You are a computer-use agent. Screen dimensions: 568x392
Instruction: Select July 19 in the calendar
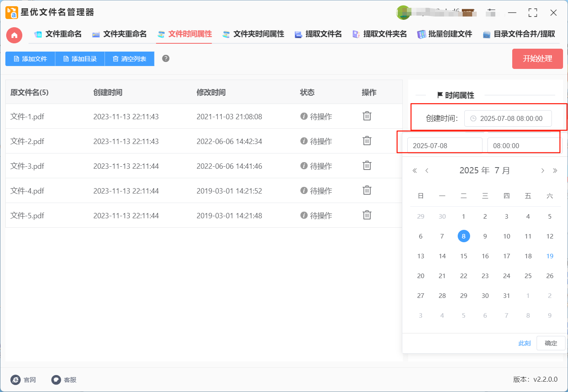549,256
